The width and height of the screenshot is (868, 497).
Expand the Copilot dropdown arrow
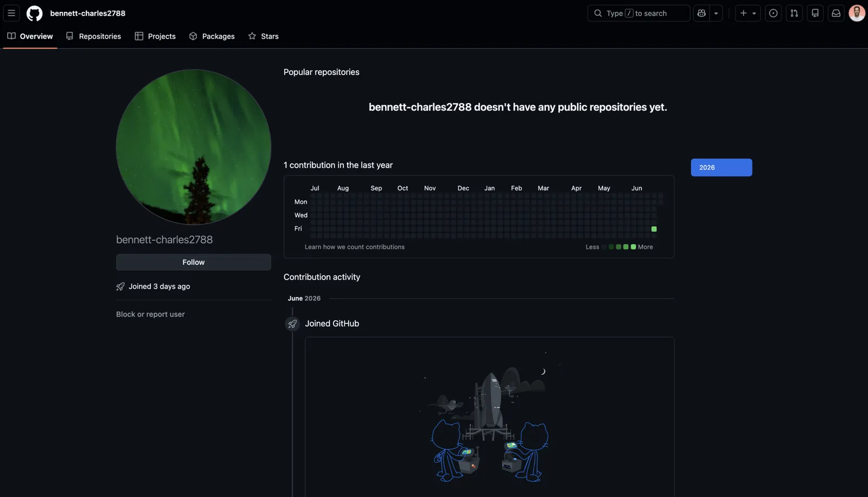716,13
